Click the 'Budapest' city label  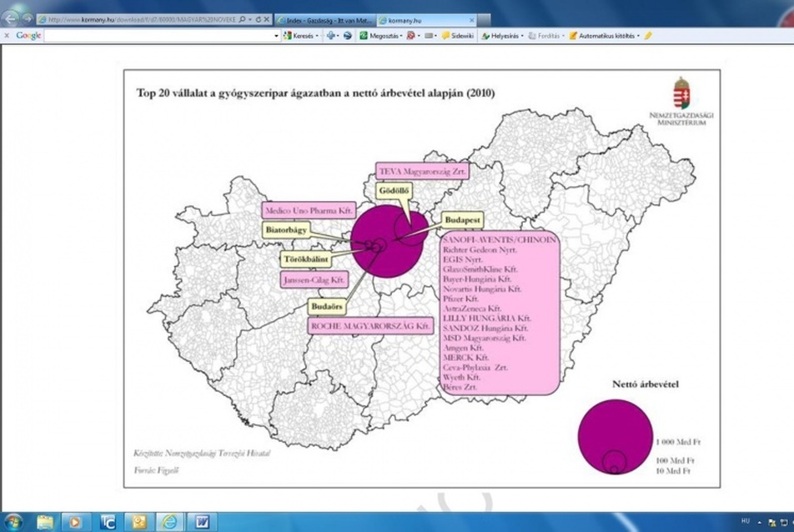pyautogui.click(x=462, y=220)
